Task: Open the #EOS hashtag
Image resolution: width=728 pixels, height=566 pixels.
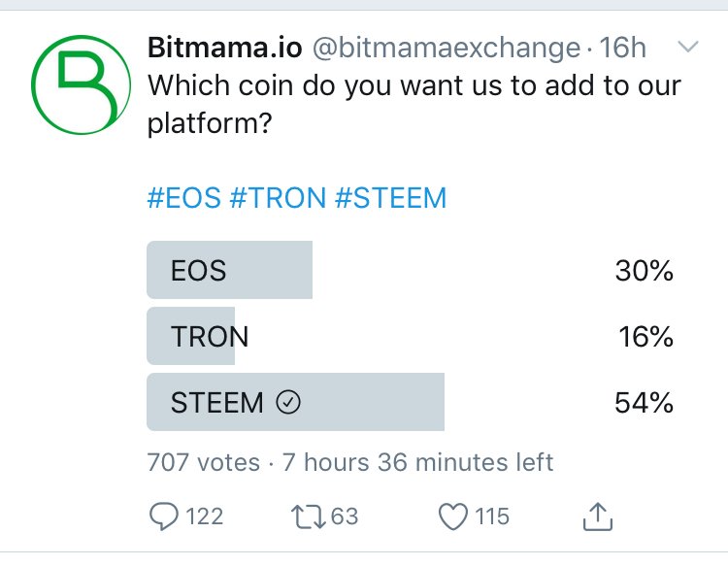Action: click(183, 198)
